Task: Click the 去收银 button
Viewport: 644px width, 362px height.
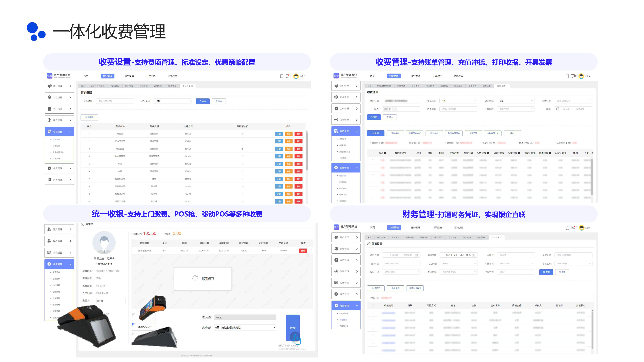Action: pyautogui.click(x=375, y=133)
